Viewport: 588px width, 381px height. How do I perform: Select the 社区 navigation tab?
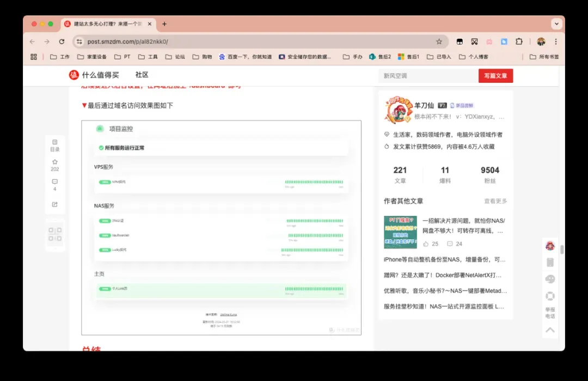click(142, 75)
